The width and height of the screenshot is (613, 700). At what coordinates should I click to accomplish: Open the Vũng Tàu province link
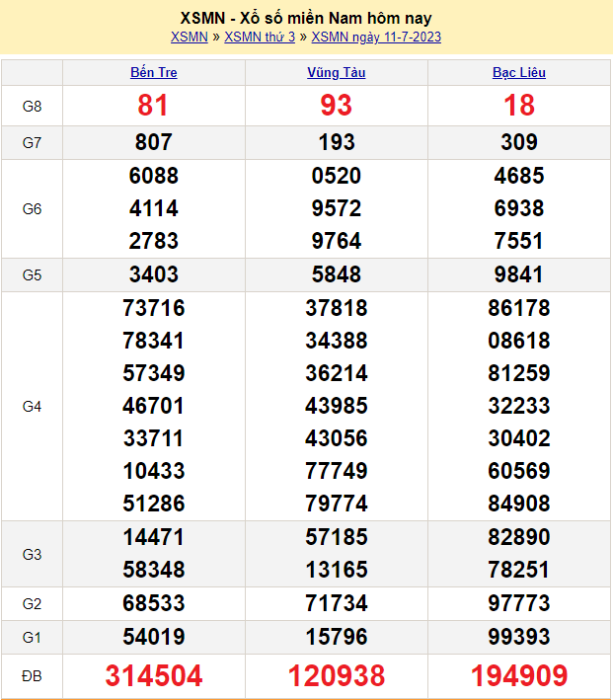(336, 72)
